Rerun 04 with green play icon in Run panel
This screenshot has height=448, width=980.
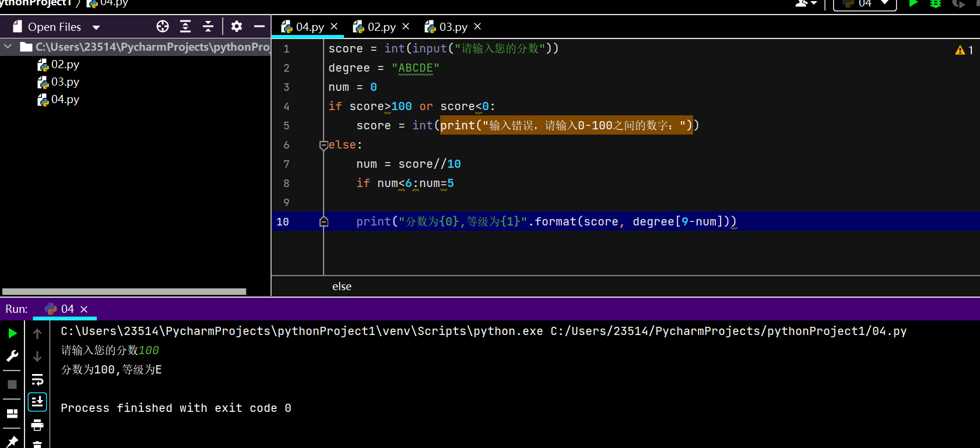point(12,333)
